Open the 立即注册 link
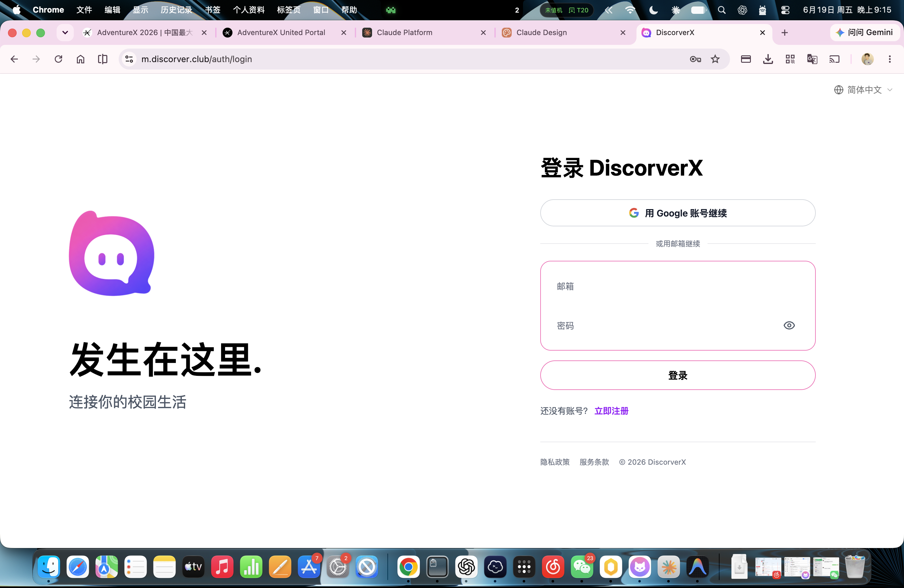Image resolution: width=904 pixels, height=588 pixels. 611,411
